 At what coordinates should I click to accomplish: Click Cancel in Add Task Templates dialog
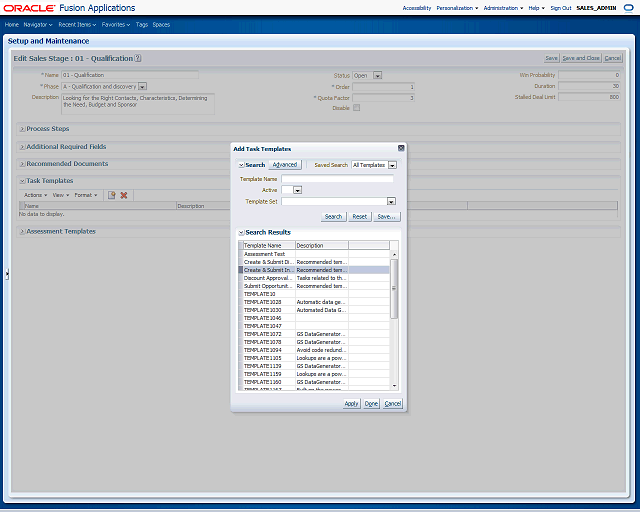pos(393,404)
